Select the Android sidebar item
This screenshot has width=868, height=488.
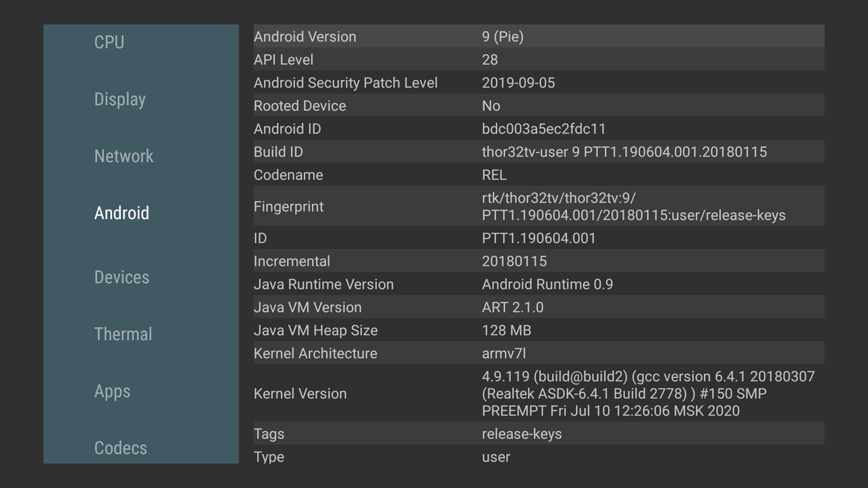point(121,213)
